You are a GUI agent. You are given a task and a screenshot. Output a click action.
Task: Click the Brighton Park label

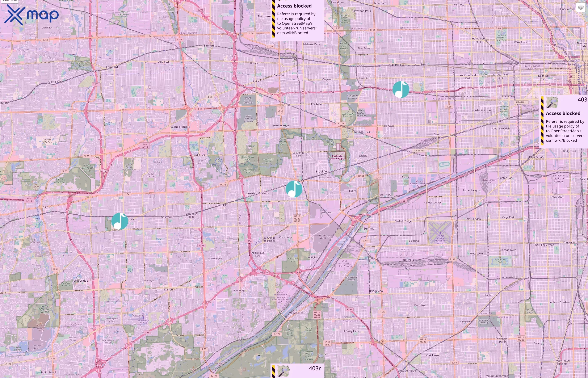[505, 178]
